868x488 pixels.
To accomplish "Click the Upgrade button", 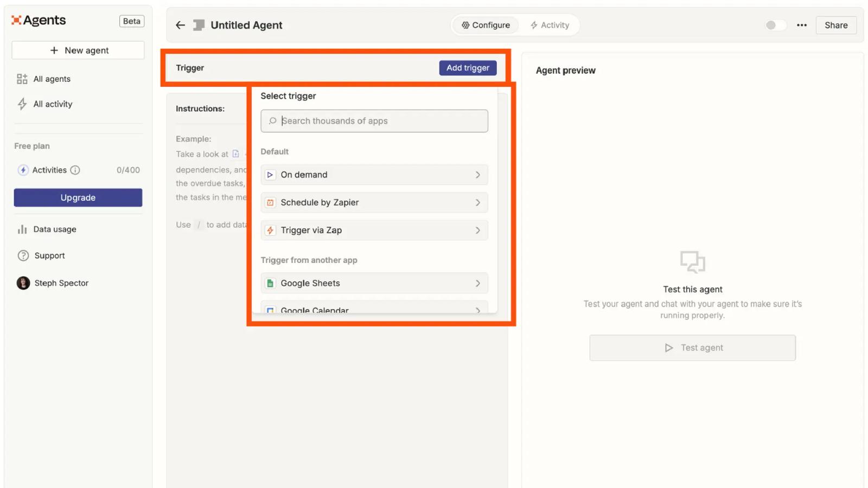I will click(78, 198).
